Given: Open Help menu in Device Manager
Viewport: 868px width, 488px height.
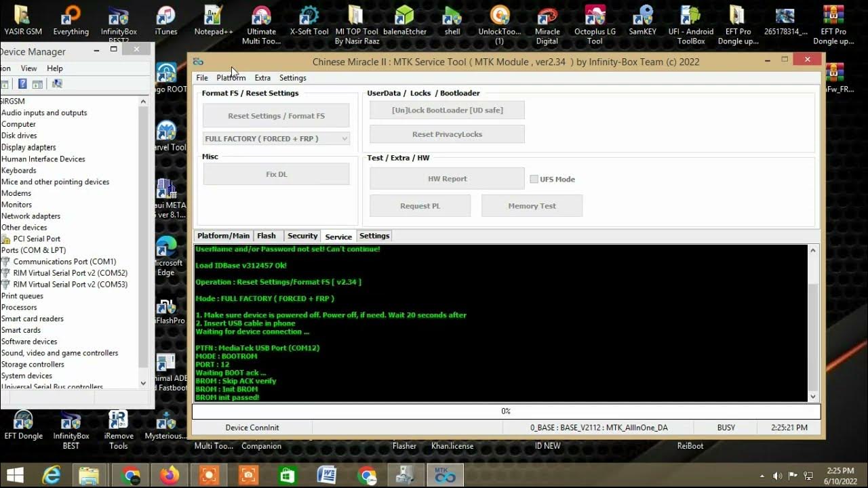Looking at the screenshot, I should (x=55, y=68).
